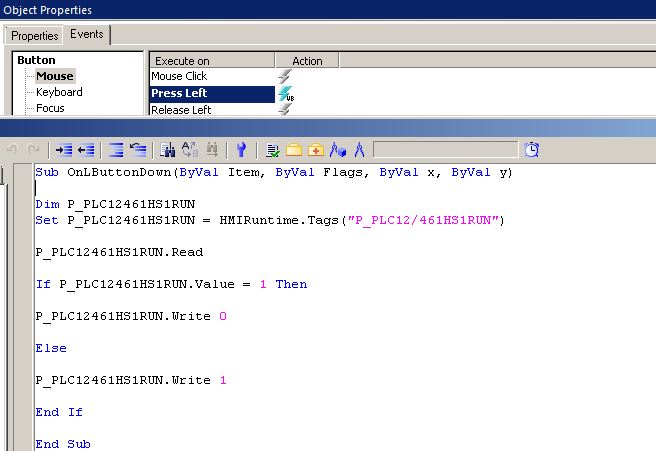Viewport: 656px width, 451px height.
Task: Click the 'Dim P_PLC12461HS1RUN' code line
Action: [x=115, y=204]
